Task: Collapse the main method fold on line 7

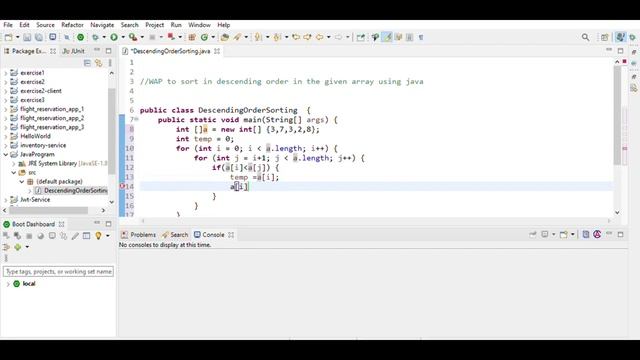Action: click(136, 119)
